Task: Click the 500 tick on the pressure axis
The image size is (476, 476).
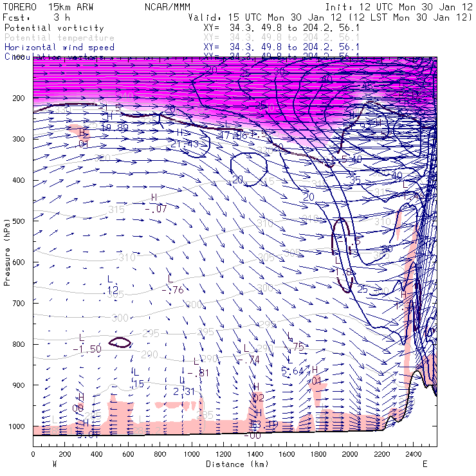Action: click(18, 221)
